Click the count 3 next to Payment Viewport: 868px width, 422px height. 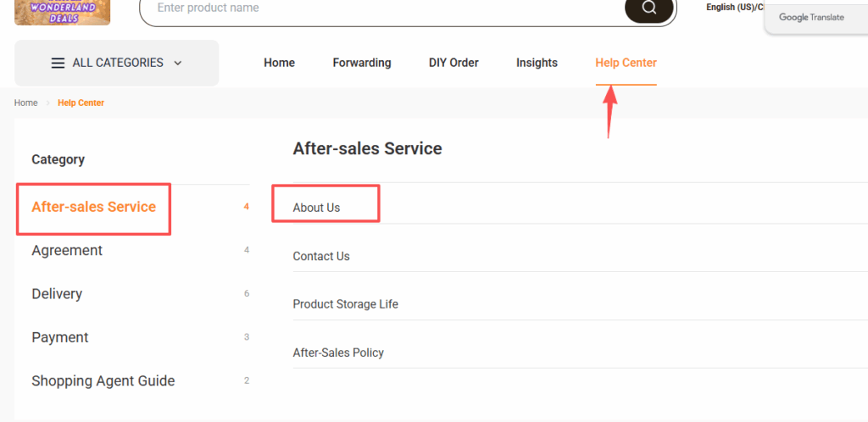point(247,337)
